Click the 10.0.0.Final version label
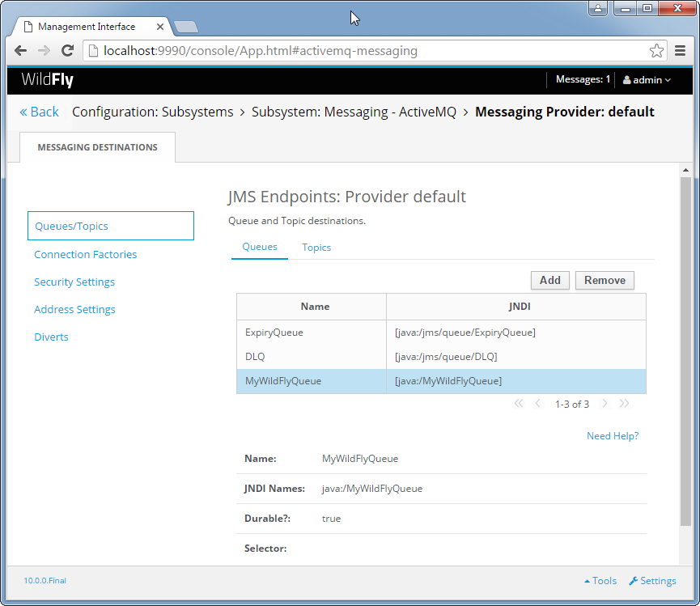 (45, 581)
